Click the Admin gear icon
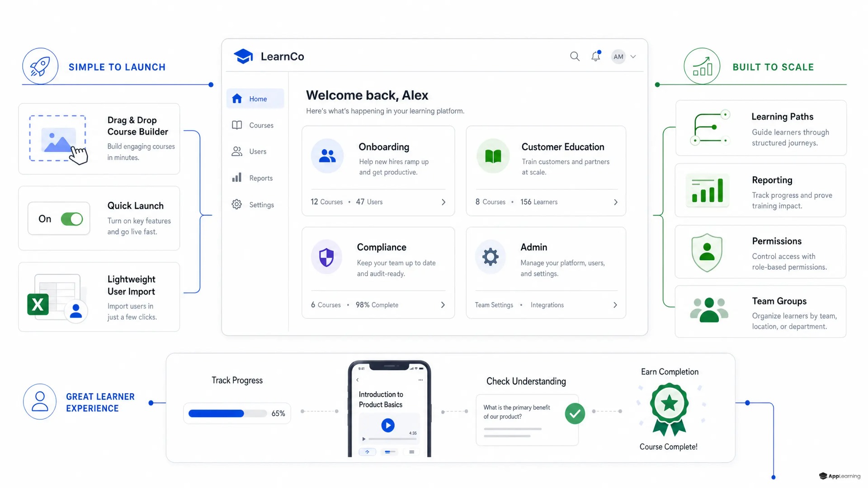Image resolution: width=868 pixels, height=488 pixels. coord(491,257)
